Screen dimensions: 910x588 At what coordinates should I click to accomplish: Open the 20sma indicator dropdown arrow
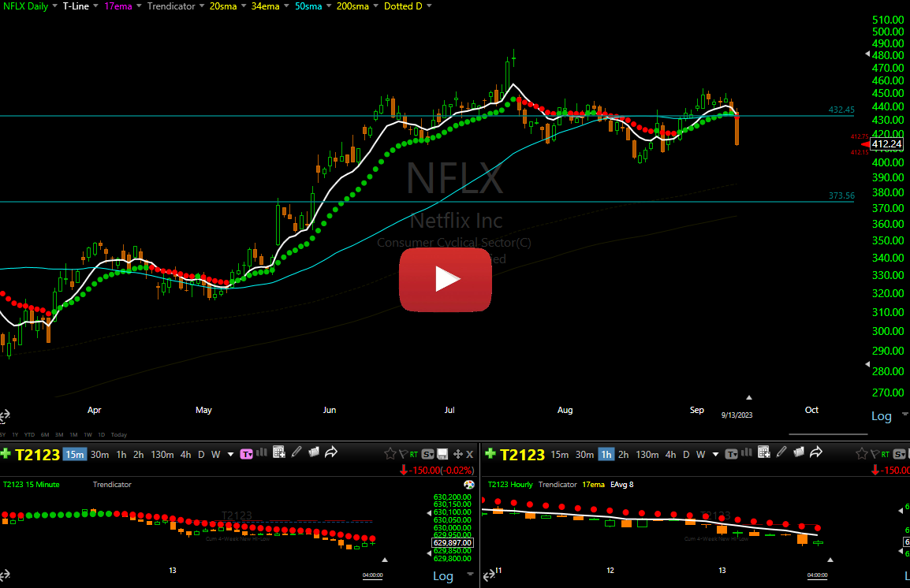coord(244,6)
